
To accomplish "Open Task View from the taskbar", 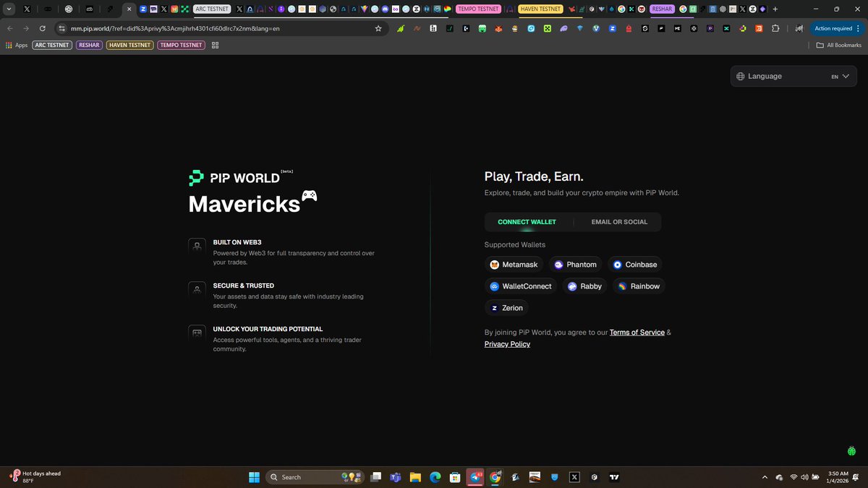I will point(376,477).
